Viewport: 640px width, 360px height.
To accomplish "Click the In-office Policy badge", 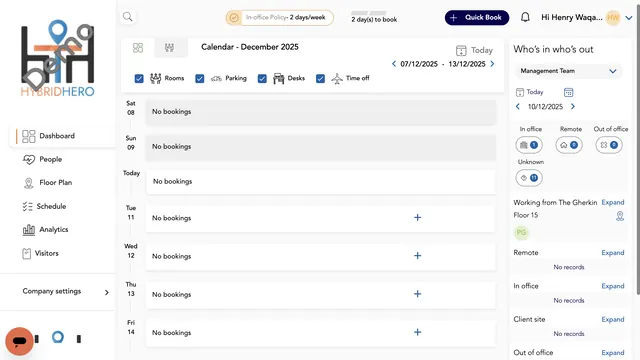I will click(280, 18).
